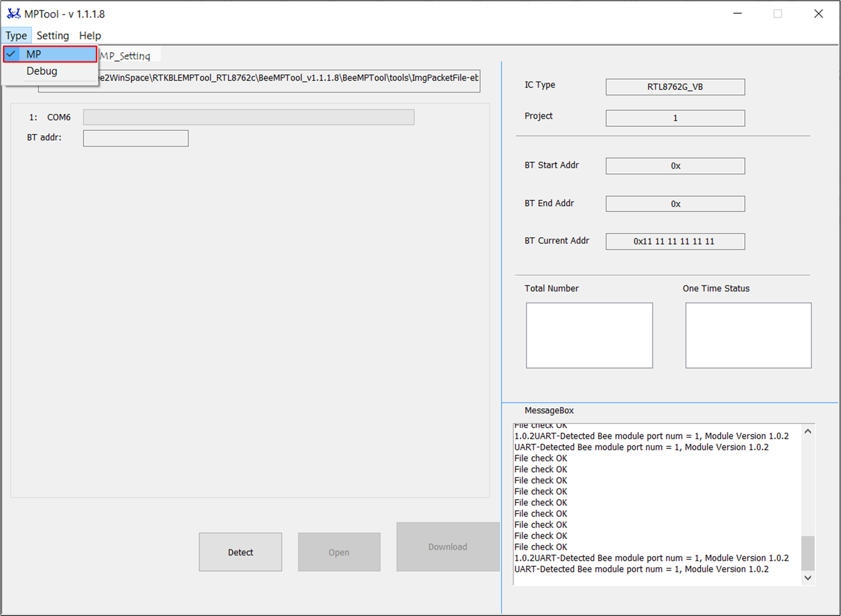Click the Download button
This screenshot has height=616, width=841.
(x=447, y=547)
